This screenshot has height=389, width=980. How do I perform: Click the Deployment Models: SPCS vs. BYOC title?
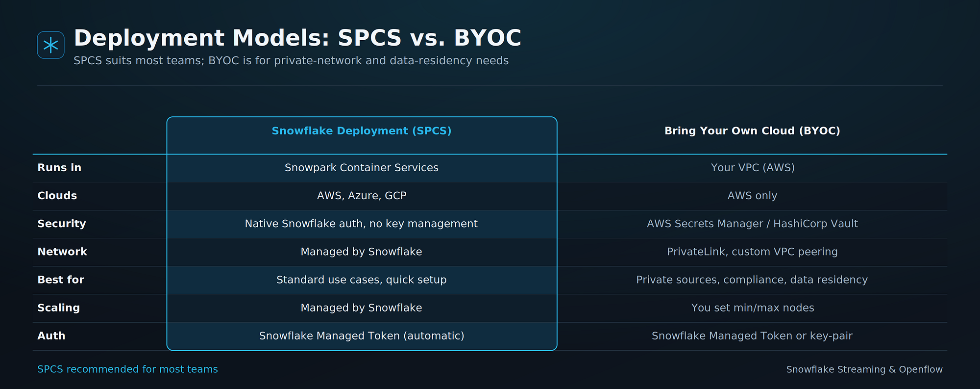tap(297, 38)
